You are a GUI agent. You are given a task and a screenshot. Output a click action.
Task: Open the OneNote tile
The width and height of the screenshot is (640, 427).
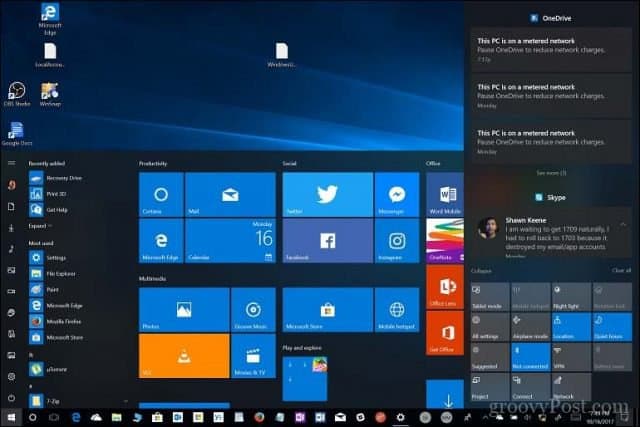point(445,240)
